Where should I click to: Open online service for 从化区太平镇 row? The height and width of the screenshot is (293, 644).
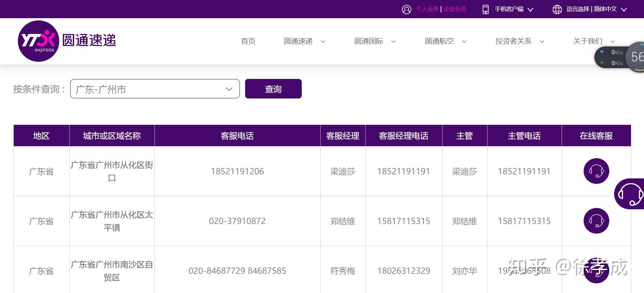click(596, 221)
